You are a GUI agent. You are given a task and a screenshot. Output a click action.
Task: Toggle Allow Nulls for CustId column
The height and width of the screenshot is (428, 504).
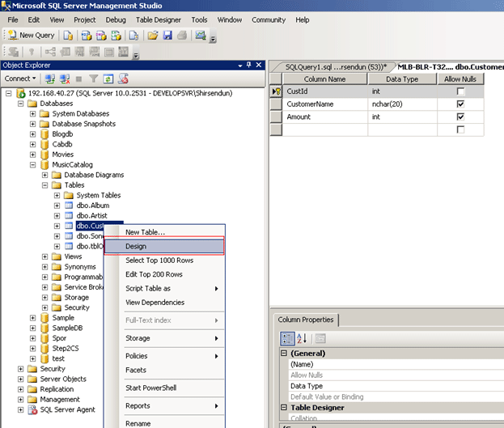click(x=460, y=91)
